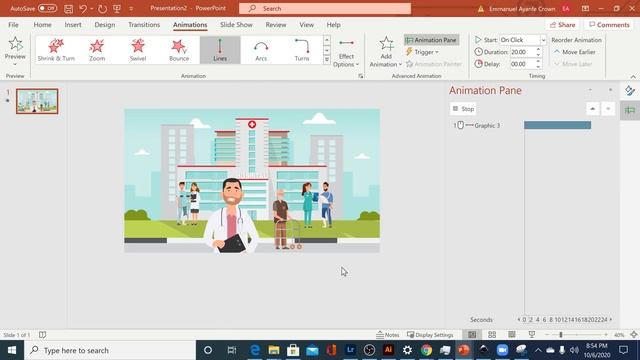Open Adobe Illustrator from taskbar
The width and height of the screenshot is (640, 360).
[388, 350]
